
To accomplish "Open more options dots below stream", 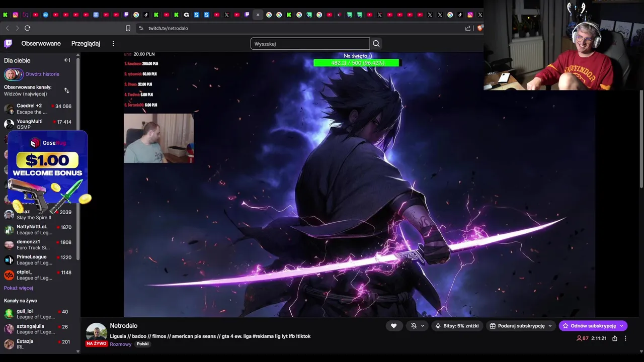I will coord(625,339).
